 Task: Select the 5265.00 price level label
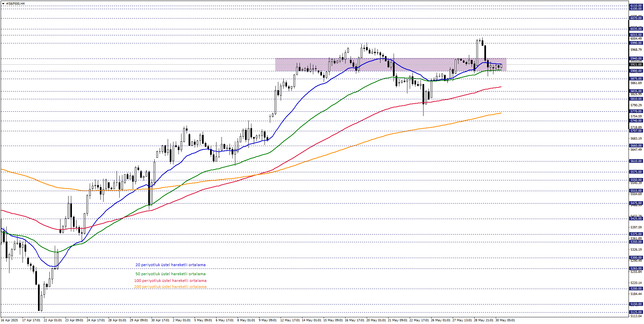point(636,268)
